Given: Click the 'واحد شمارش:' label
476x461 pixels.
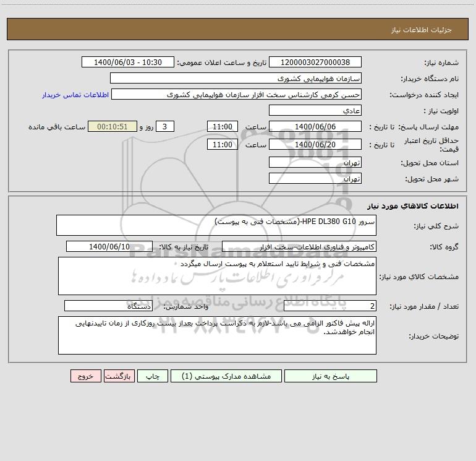Looking at the screenshot, I should tap(186, 306).
